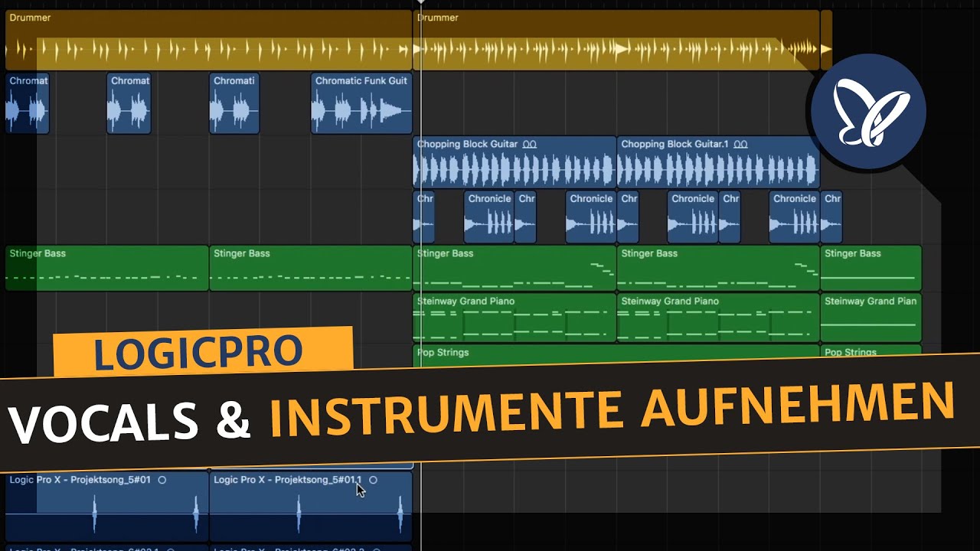This screenshot has width=980, height=551.
Task: Select the Projektsong_5#01.1 audio region
Action: pos(311,507)
